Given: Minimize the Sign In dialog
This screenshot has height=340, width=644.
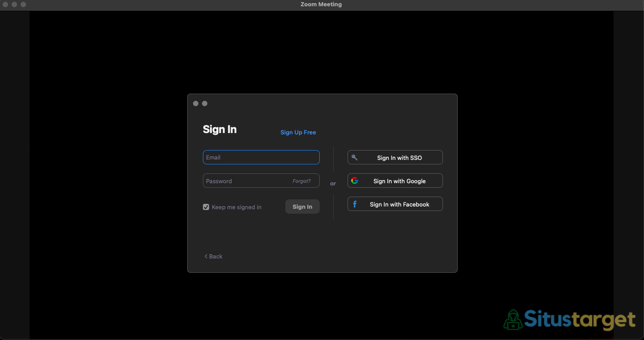Looking at the screenshot, I should coord(205,103).
